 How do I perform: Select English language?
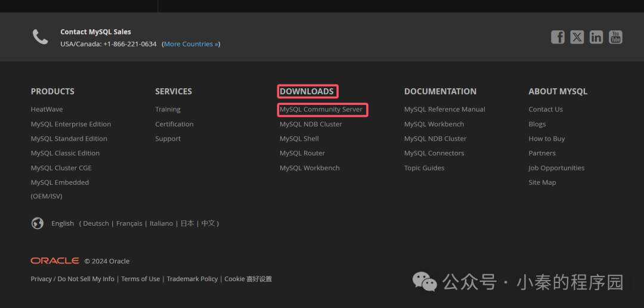coord(63,223)
